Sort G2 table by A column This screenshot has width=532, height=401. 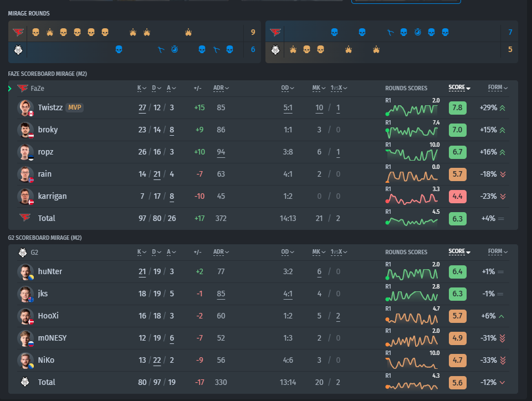(x=171, y=252)
